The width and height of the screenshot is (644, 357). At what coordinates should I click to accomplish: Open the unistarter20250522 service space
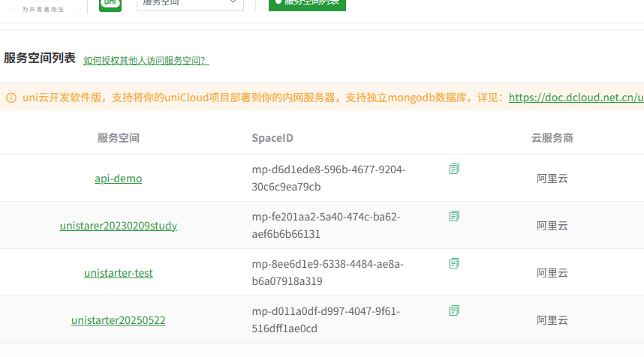click(x=119, y=320)
